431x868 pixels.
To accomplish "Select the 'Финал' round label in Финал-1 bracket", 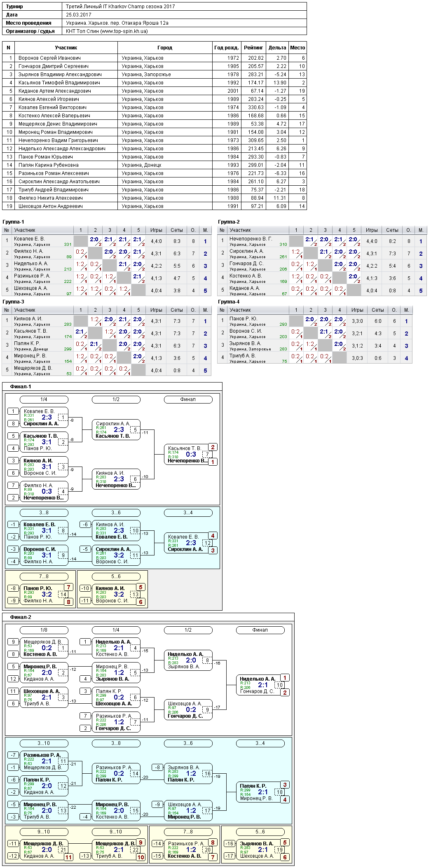I will tap(188, 399).
